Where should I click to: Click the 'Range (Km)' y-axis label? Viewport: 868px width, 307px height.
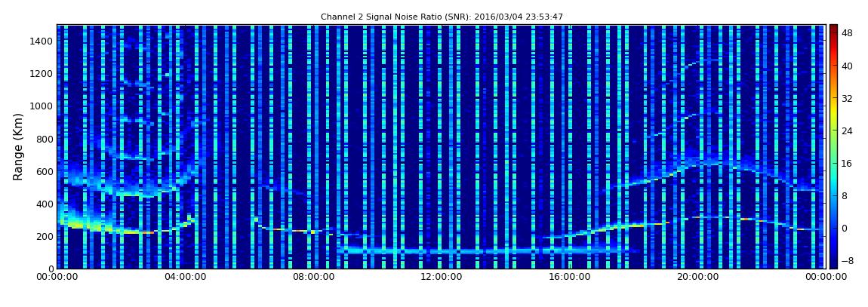pyautogui.click(x=18, y=146)
